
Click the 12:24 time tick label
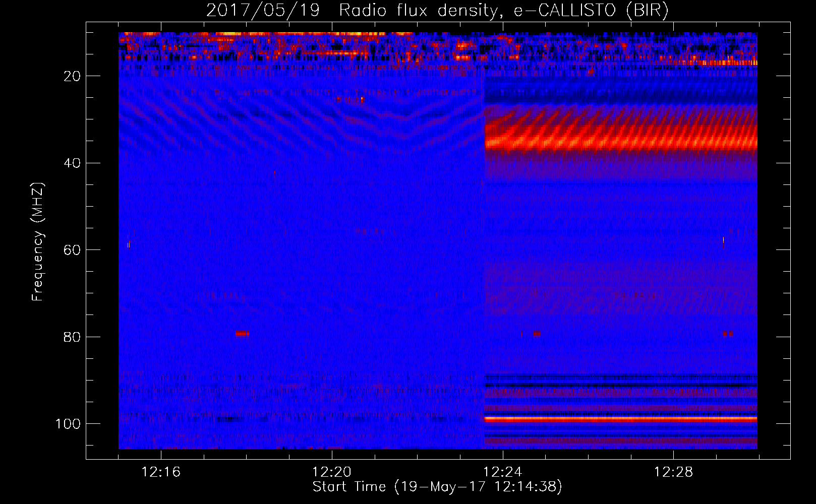(503, 472)
